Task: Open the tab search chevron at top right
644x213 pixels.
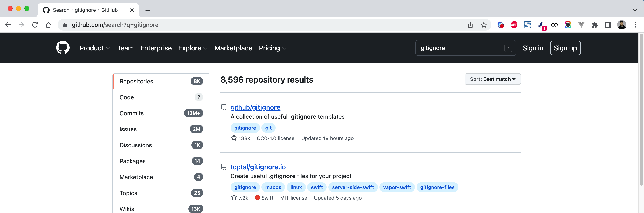Action: (x=635, y=10)
